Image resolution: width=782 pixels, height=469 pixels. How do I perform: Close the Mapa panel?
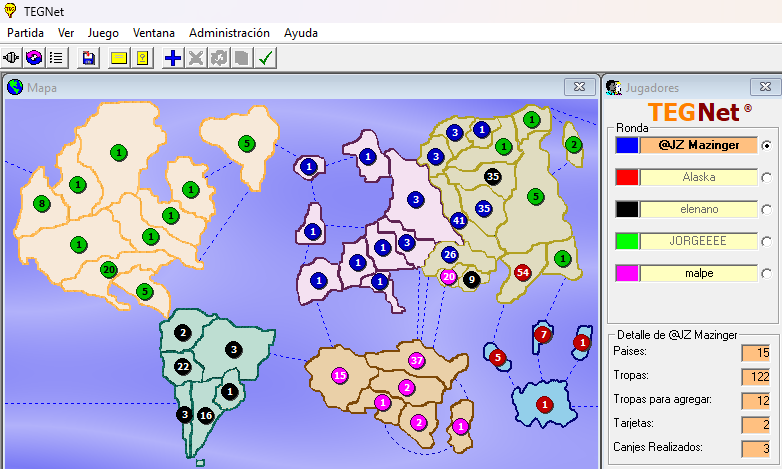click(x=580, y=87)
